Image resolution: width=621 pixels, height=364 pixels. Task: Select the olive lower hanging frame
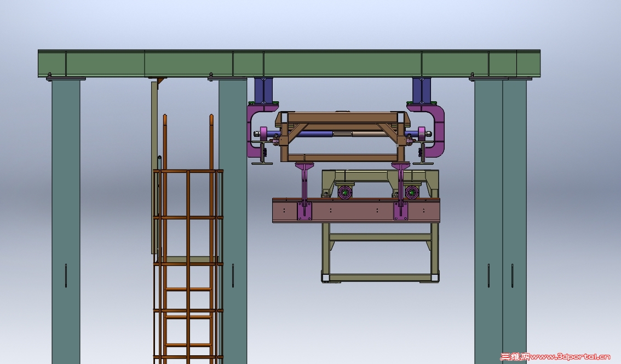(x=380, y=226)
